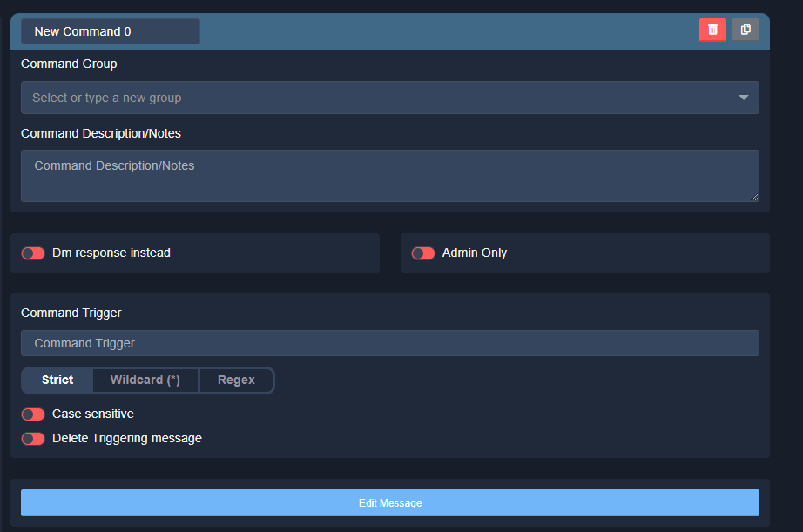
Task: Switch to Wildcard (*) matching mode
Action: [145, 380]
